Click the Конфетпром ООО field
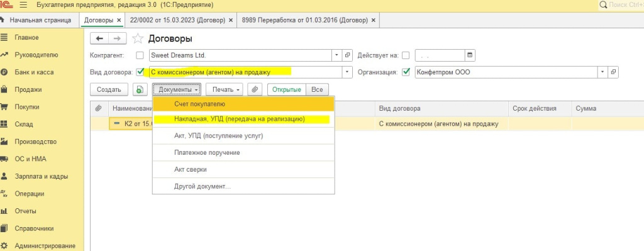This screenshot has width=644, height=251. [506, 72]
